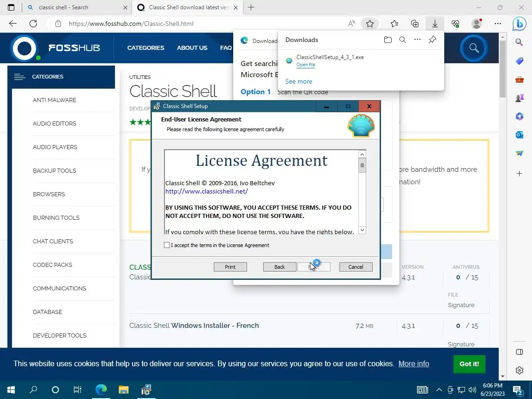Open Browser essentials heart icon
The image size is (532, 399).
(x=455, y=24)
